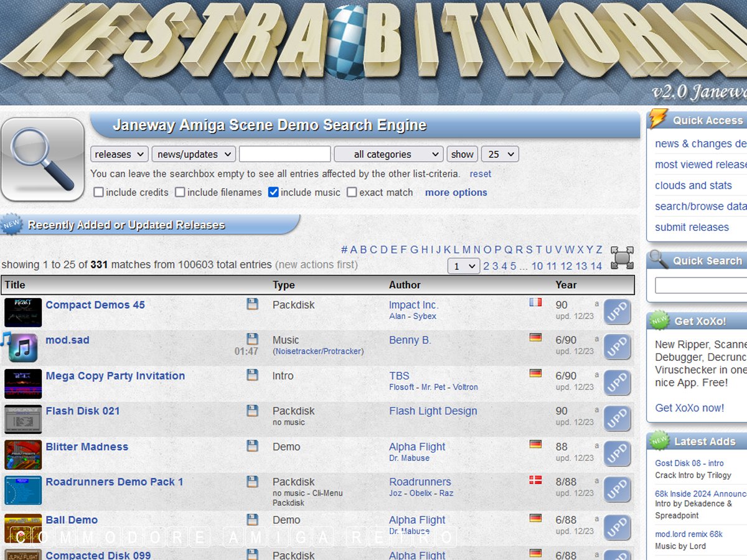The image size is (747, 560).
Task: Uncheck the include music checkbox
Action: click(273, 192)
